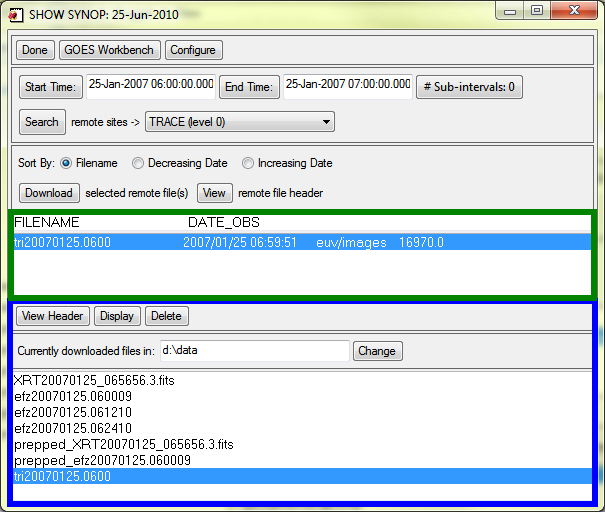Select Sort By Filename radio button
The width and height of the screenshot is (605, 512).
point(66,163)
